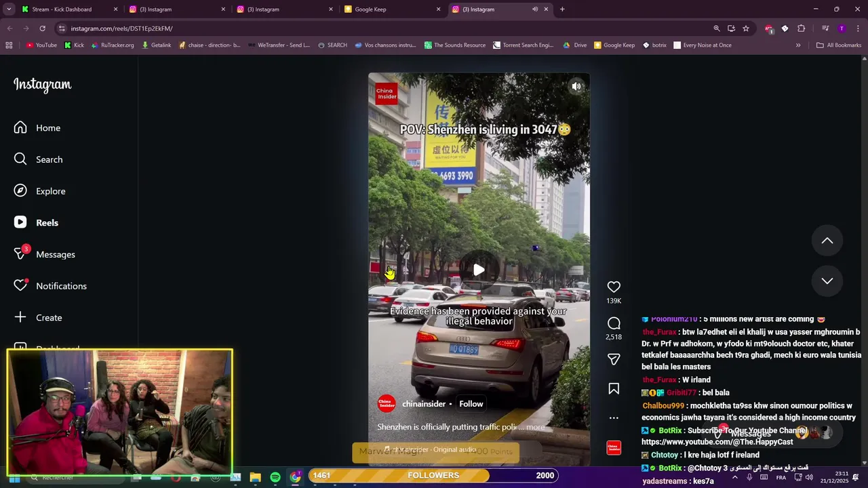Click the Instagram logo wordmark
868x488 pixels.
42,85
